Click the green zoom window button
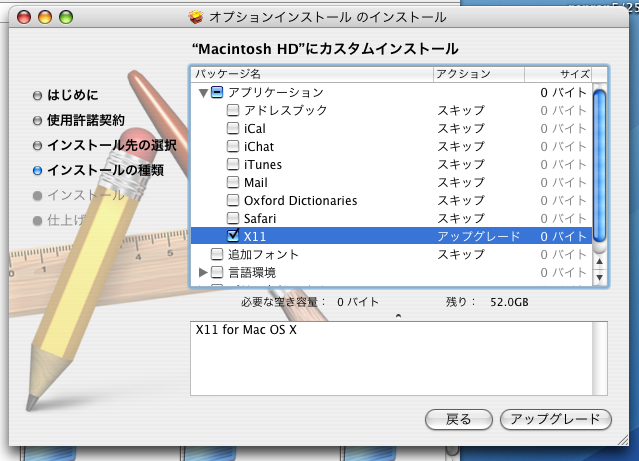Screen dimensions: 639x461 [x=66, y=17]
